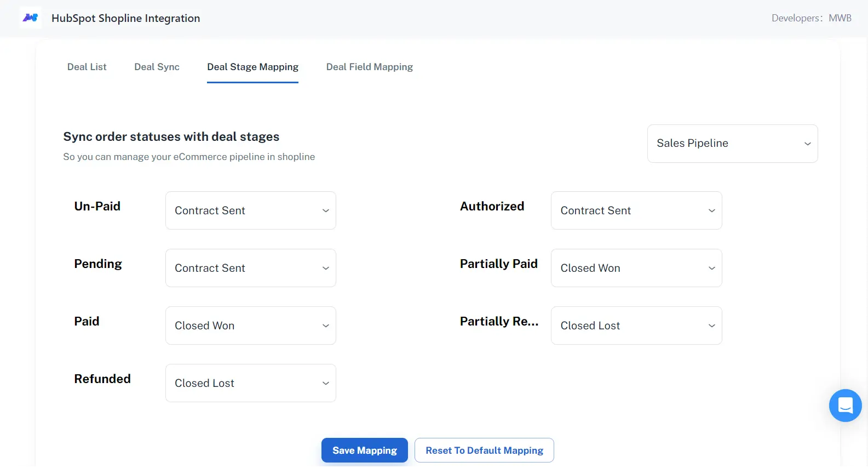Open the Pending deal stage dropdown
The width and height of the screenshot is (868, 468).
pyautogui.click(x=250, y=268)
